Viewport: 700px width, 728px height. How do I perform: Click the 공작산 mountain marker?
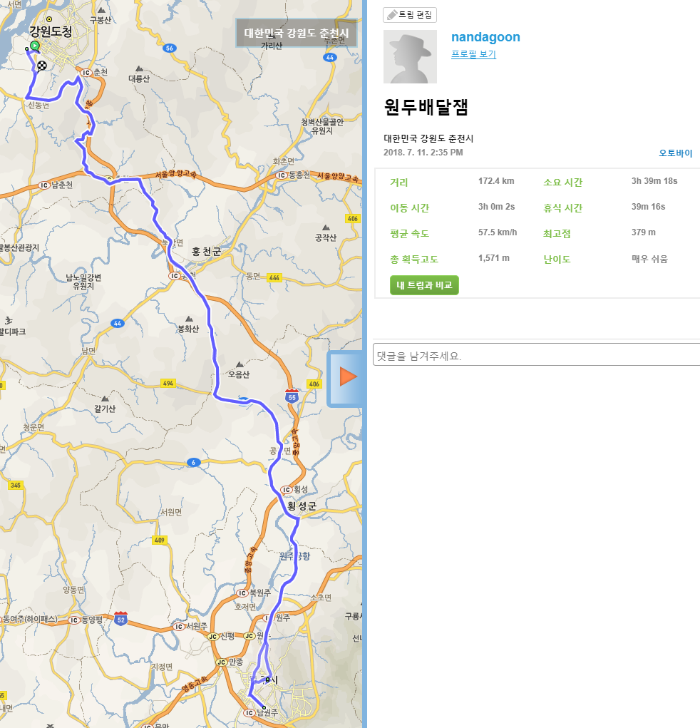point(326,227)
